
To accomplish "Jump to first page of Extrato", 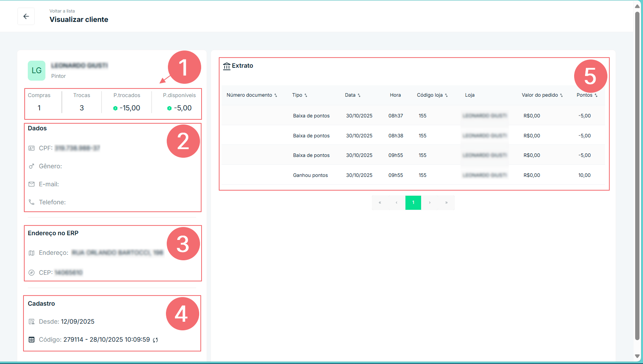I will 380,203.
